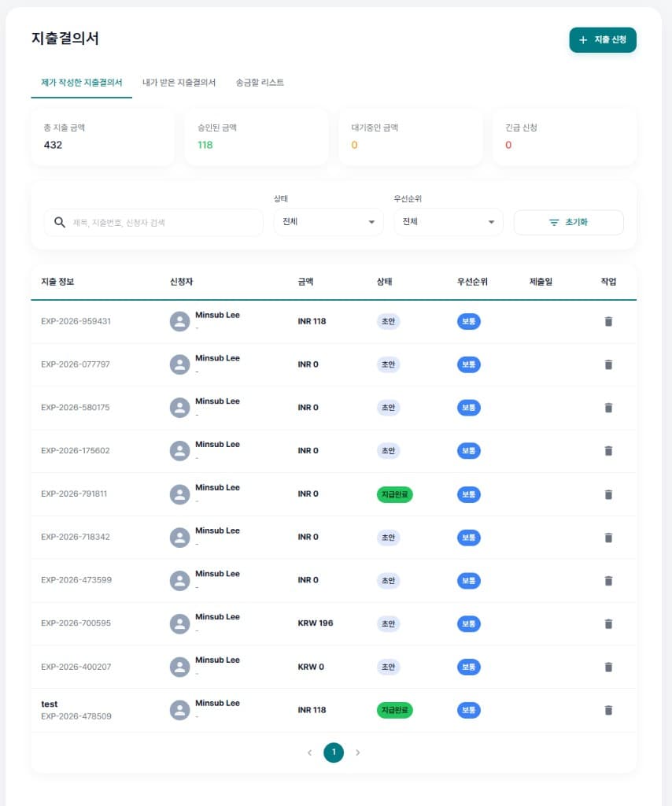Click avatar icon in EXP-2026-700595 row

click(x=180, y=624)
